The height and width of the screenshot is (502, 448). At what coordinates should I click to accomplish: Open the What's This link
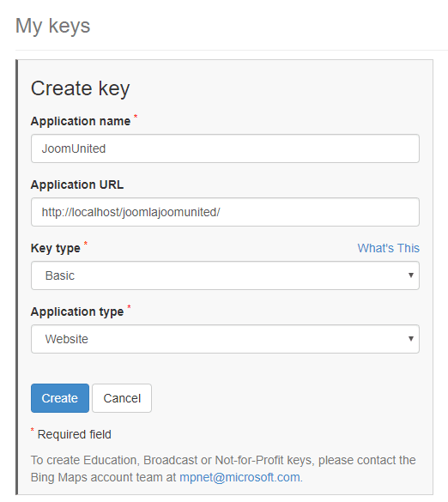pyautogui.click(x=388, y=248)
